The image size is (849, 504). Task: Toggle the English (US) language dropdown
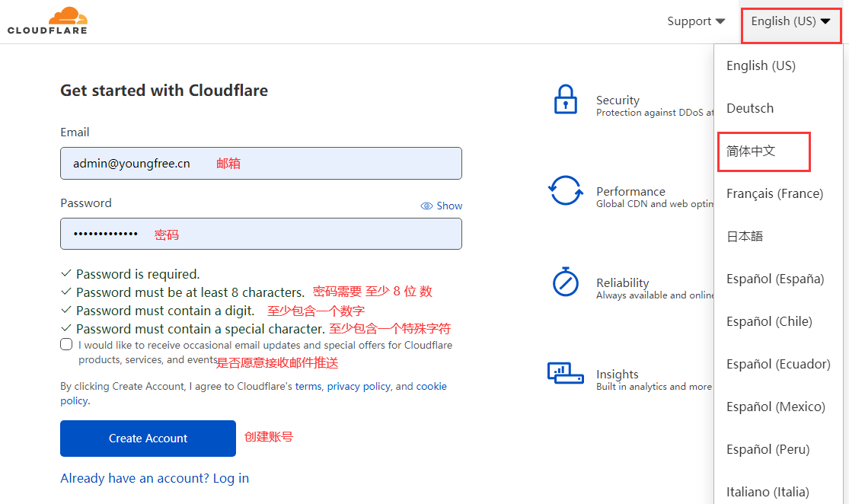(x=790, y=21)
